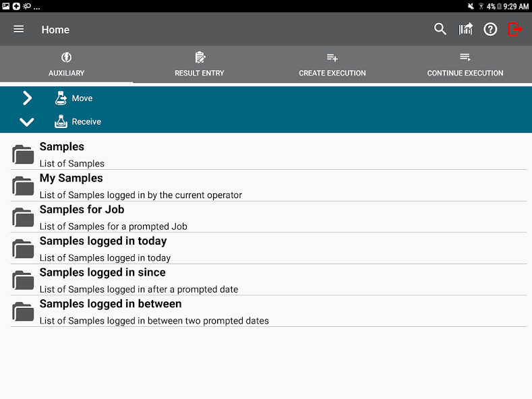The height and width of the screenshot is (399, 532).
Task: Select Samples logged in today
Action: [x=102, y=248]
